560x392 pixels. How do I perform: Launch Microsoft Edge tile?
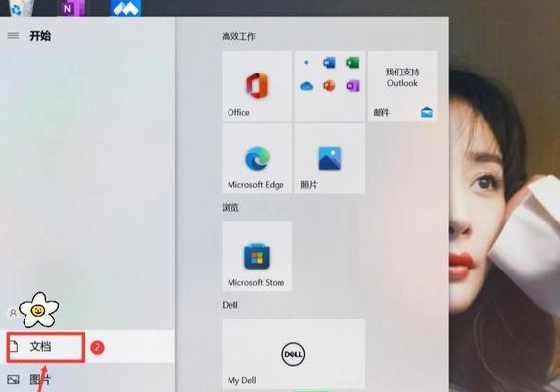click(x=257, y=159)
